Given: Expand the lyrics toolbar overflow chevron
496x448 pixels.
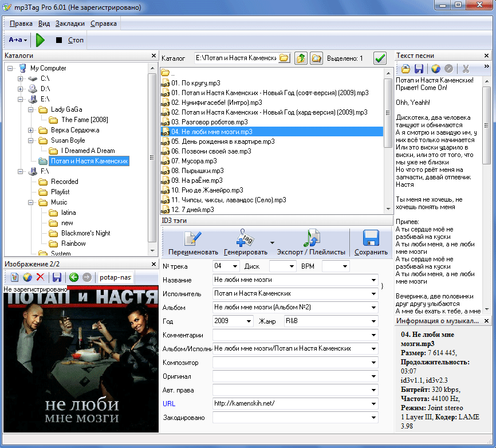Looking at the screenshot, I should [486, 66].
